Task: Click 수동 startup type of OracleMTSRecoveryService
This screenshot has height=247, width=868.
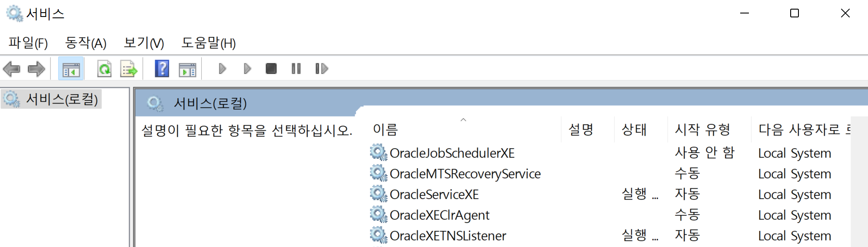Action: click(687, 174)
